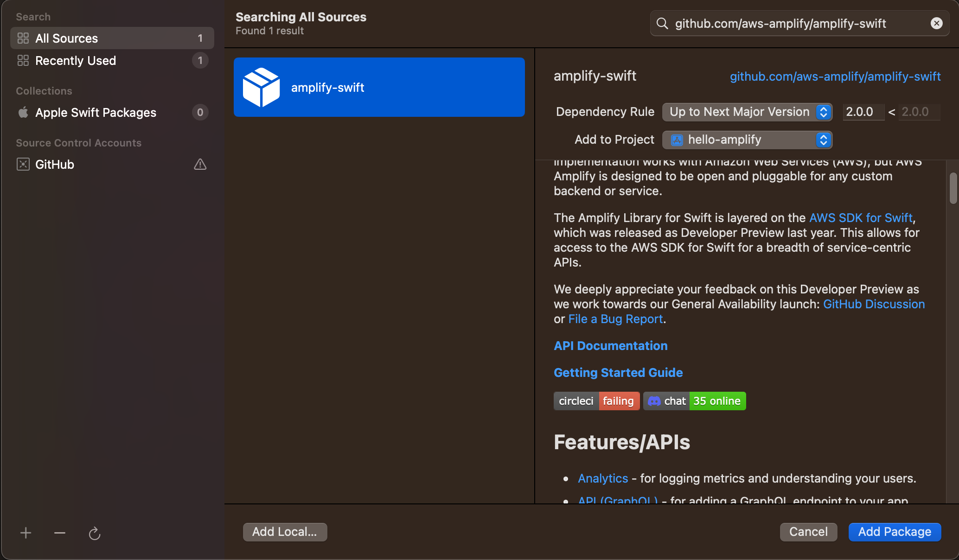Click Apple Swift Packages count badge 0
959x560 pixels.
pyautogui.click(x=200, y=112)
